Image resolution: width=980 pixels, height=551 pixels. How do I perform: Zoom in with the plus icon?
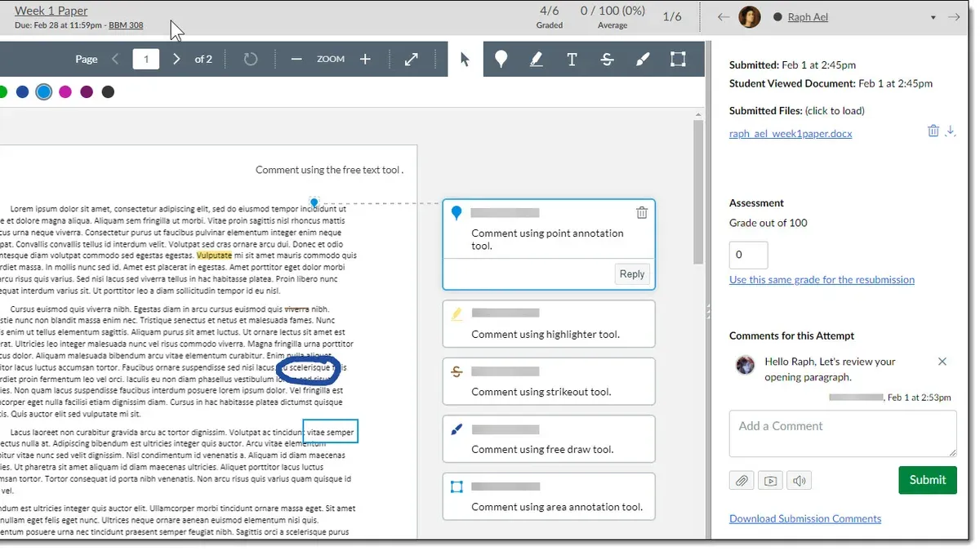365,60
